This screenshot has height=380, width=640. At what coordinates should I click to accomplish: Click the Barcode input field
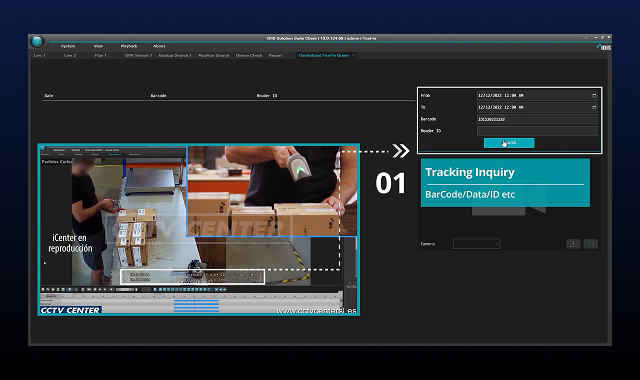[537, 119]
